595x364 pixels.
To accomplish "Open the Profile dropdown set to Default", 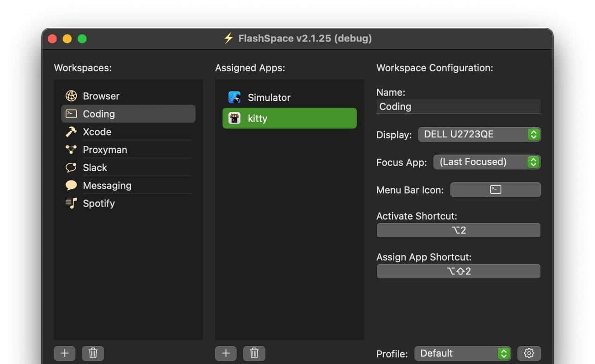I will pyautogui.click(x=463, y=353).
